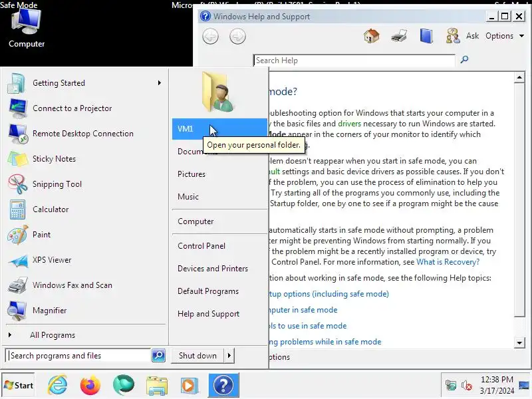532x399 pixels.
Task: Launch Calculator
Action: tap(84, 209)
